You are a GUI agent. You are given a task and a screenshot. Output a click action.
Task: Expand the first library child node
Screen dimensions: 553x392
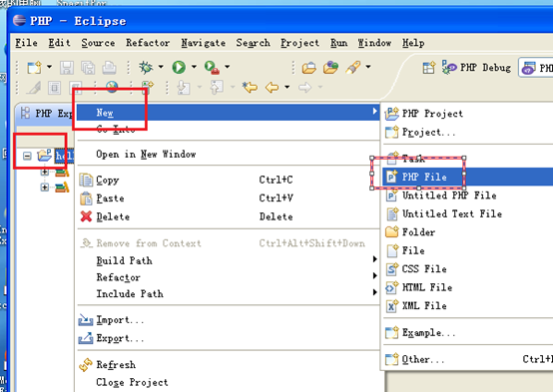point(45,172)
